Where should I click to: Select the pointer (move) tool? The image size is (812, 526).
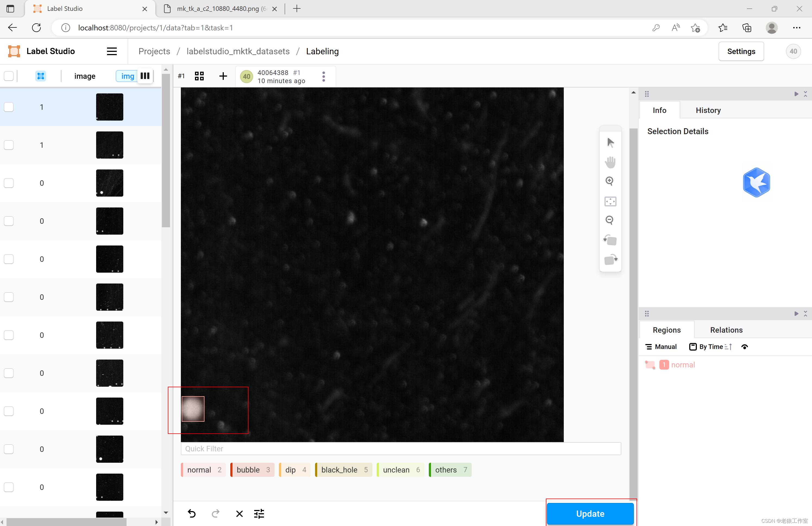(x=610, y=143)
